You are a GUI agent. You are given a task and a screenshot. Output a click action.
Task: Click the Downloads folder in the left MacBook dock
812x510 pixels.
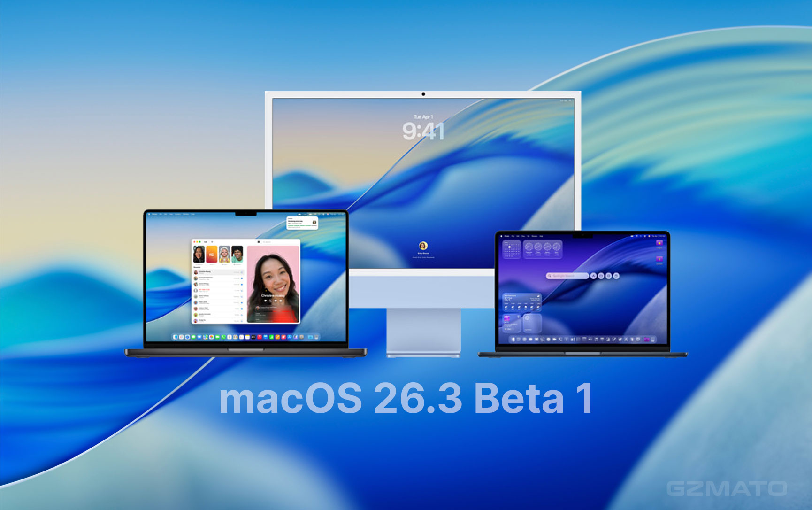click(x=310, y=337)
